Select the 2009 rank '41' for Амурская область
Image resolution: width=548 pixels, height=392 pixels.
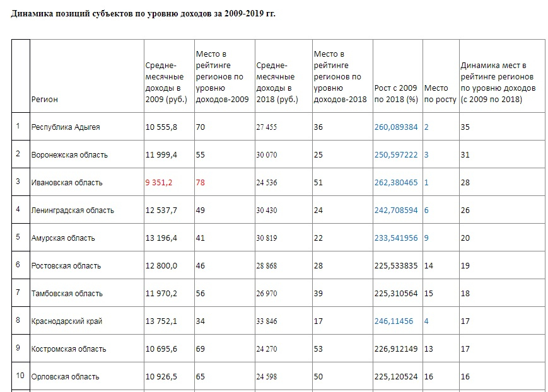(x=201, y=238)
